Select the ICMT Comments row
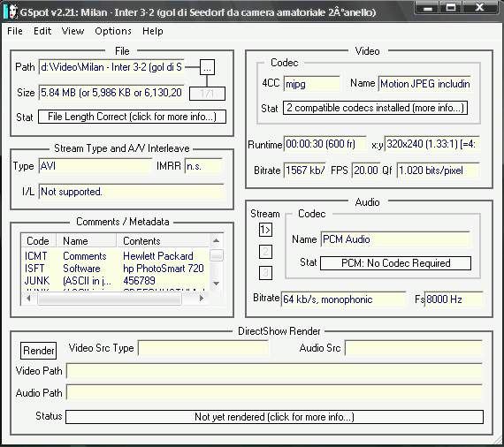Screen dimensions: 504x447 pos(115,256)
